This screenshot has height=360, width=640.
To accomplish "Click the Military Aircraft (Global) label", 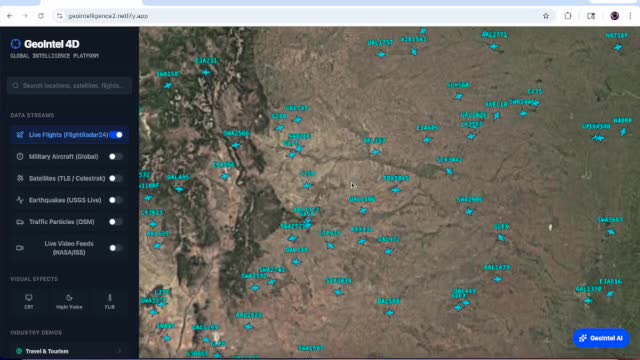I will [63, 156].
